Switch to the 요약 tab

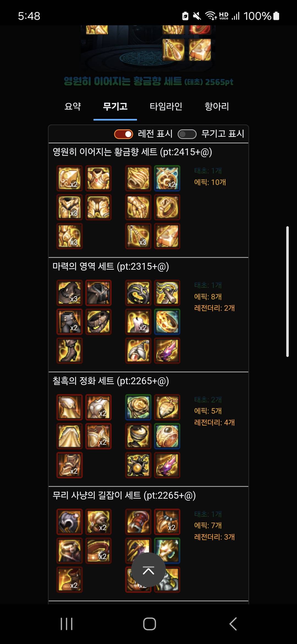pyautogui.click(x=73, y=107)
